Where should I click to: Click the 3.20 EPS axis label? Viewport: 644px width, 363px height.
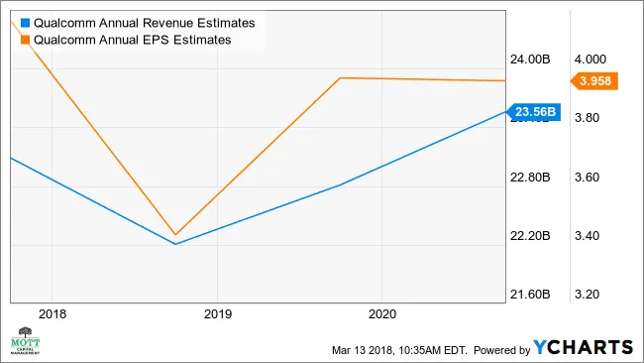pyautogui.click(x=587, y=295)
